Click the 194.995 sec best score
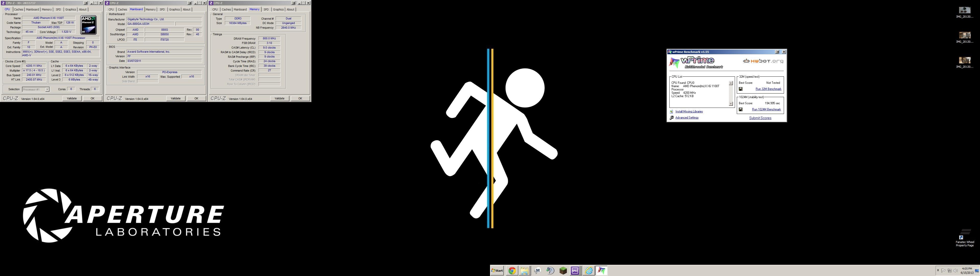Image resolution: width=980 pixels, height=276 pixels. [772, 103]
